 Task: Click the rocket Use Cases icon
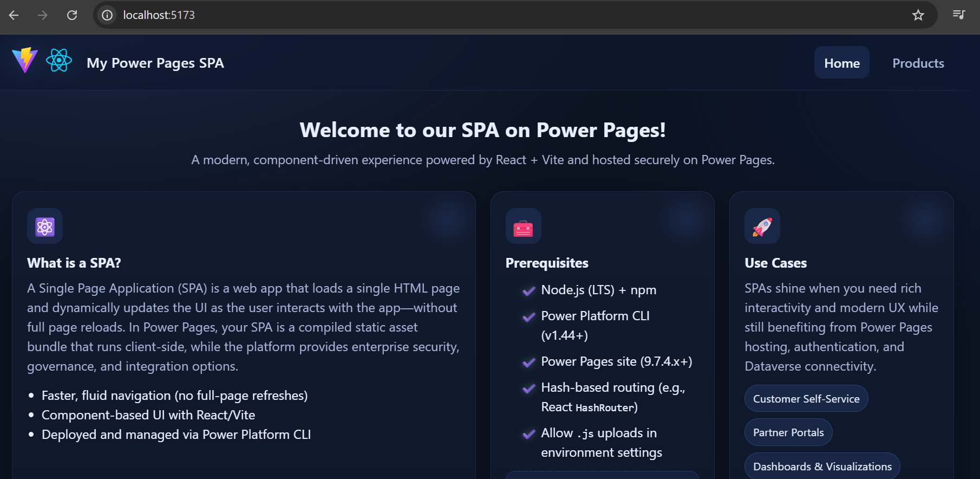762,226
